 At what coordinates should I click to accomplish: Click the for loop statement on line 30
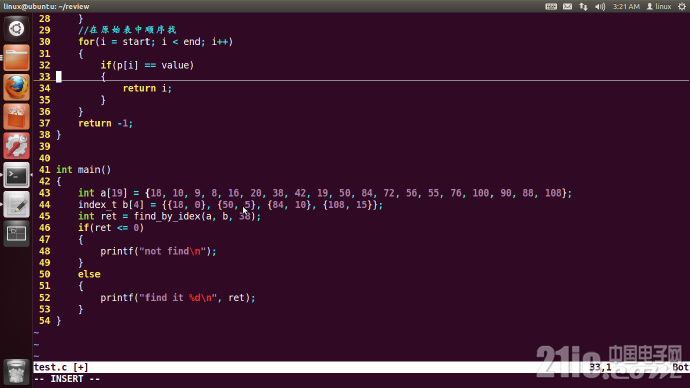click(x=155, y=42)
